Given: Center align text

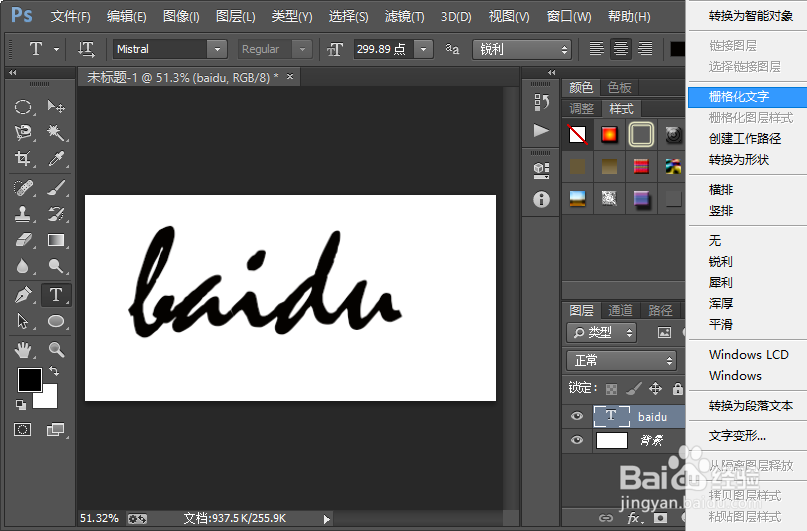Looking at the screenshot, I should [x=621, y=49].
